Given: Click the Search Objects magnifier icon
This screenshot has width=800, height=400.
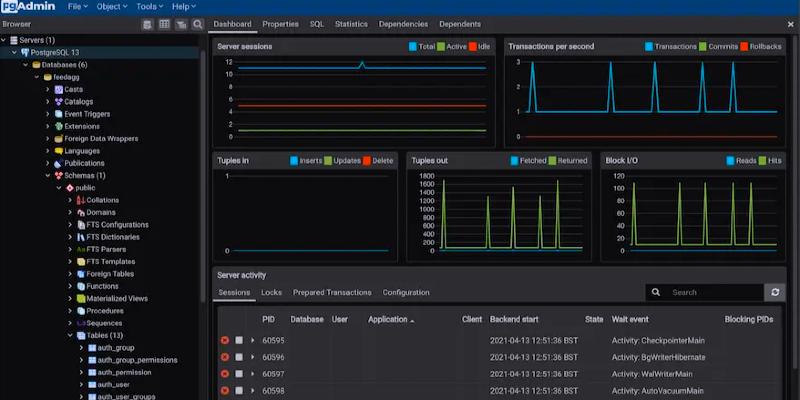Looking at the screenshot, I should [197, 24].
